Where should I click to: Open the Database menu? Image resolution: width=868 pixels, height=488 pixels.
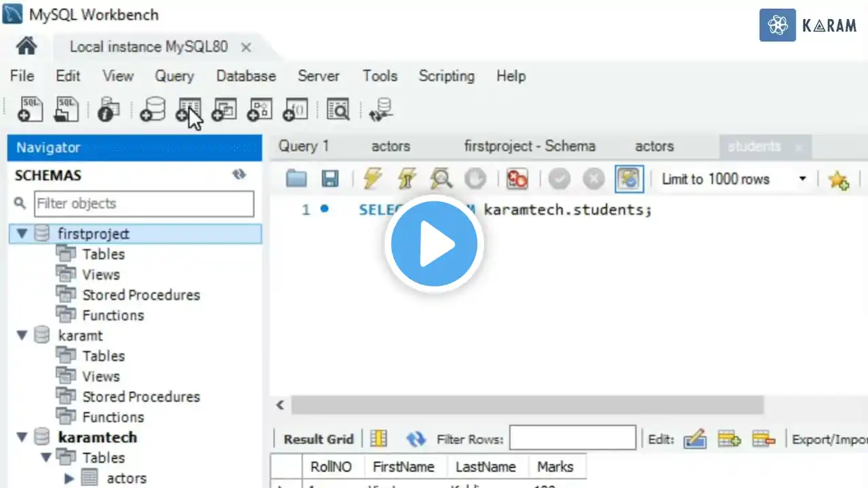[246, 76]
